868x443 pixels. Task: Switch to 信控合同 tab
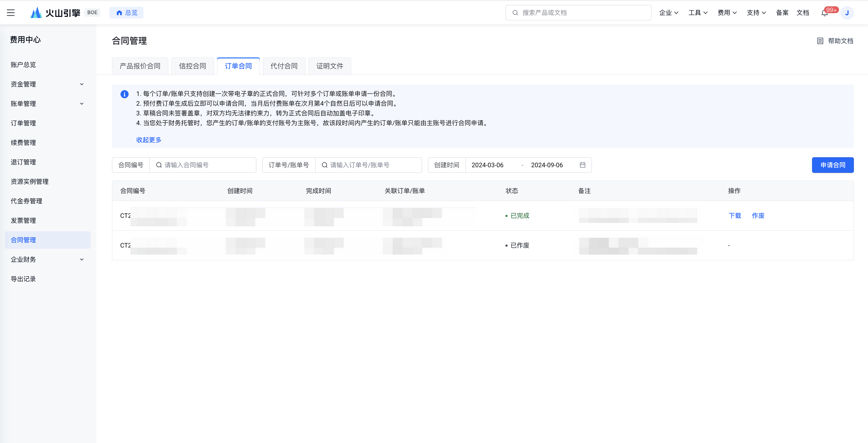(192, 66)
